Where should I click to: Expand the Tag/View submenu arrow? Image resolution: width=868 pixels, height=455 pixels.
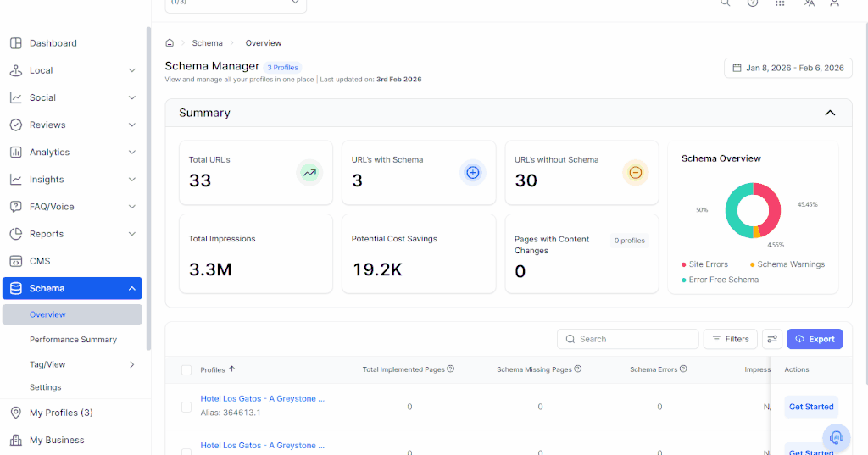[x=131, y=365]
